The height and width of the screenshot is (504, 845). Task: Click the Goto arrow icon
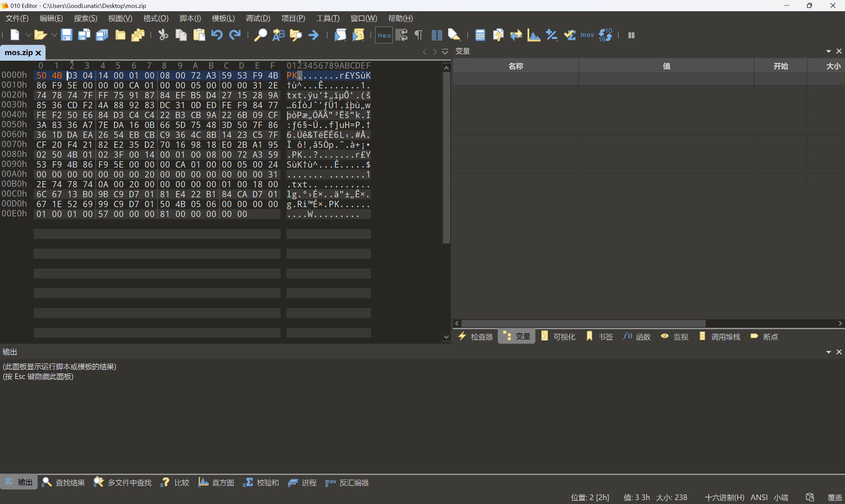pyautogui.click(x=314, y=35)
